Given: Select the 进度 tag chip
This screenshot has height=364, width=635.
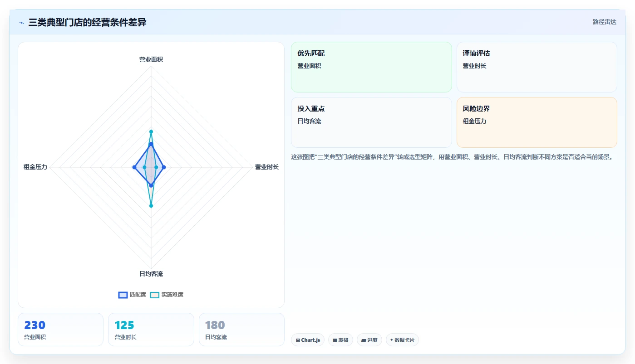Looking at the screenshot, I should point(369,340).
